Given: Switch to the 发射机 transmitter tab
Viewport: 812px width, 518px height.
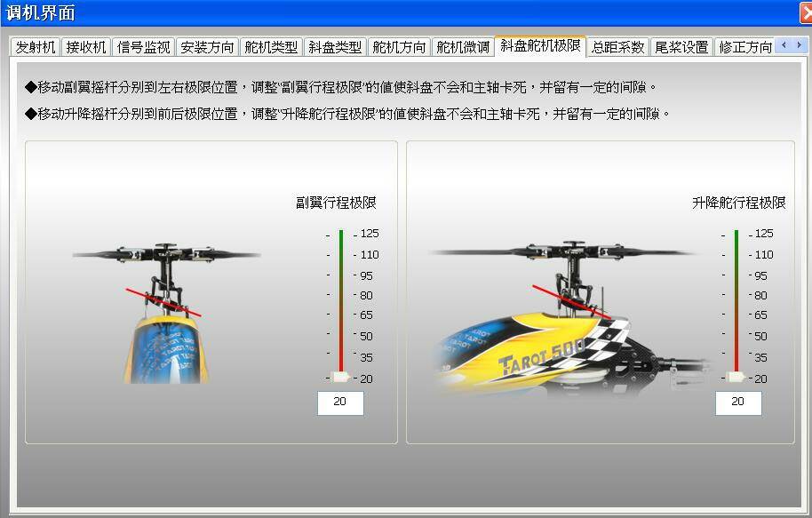Looking at the screenshot, I should [35, 47].
